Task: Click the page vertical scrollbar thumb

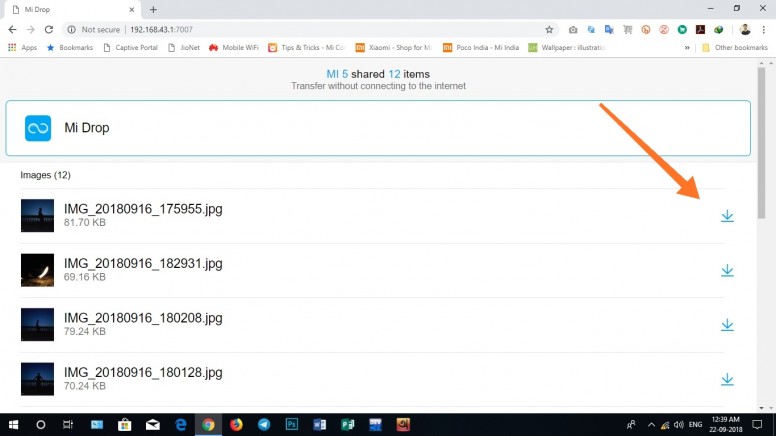Action: click(761, 143)
